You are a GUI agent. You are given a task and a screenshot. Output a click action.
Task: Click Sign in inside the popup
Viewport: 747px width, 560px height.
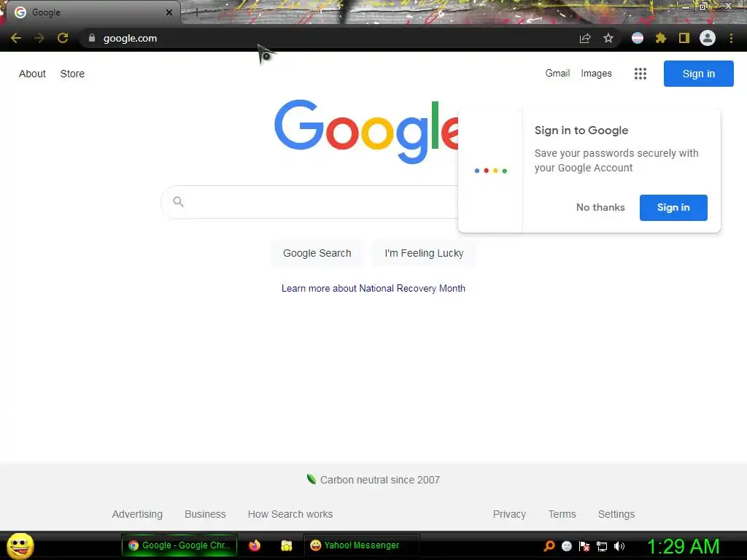pyautogui.click(x=673, y=208)
